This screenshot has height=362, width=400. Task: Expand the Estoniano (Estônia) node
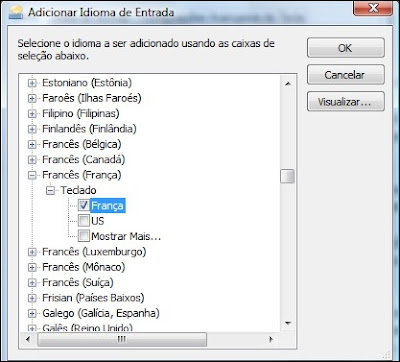(x=32, y=83)
